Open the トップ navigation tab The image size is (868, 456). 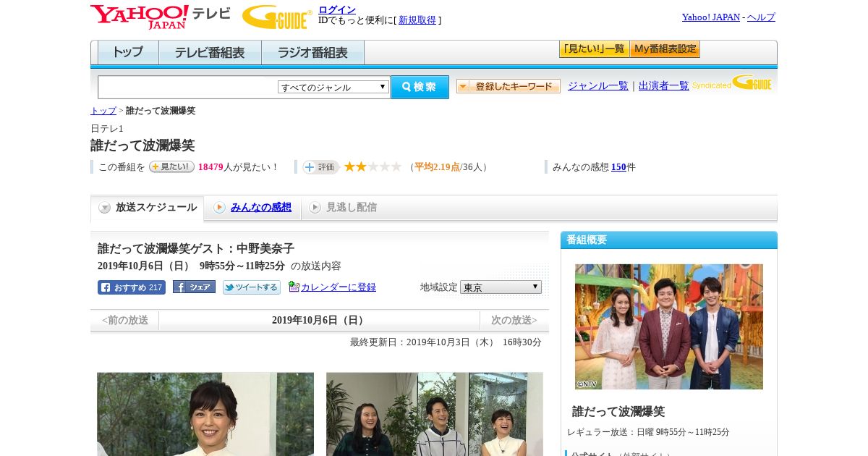pyautogui.click(x=128, y=53)
